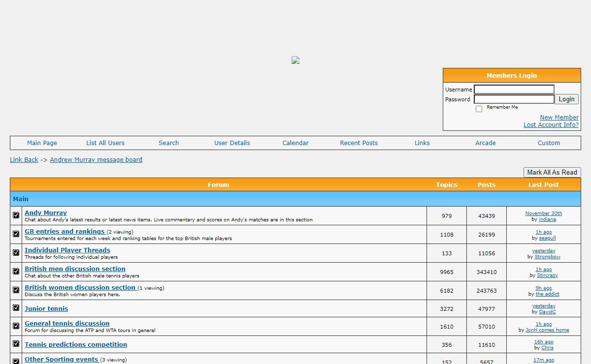Click the Members Login panel header
The height and width of the screenshot is (364, 591).
point(512,75)
